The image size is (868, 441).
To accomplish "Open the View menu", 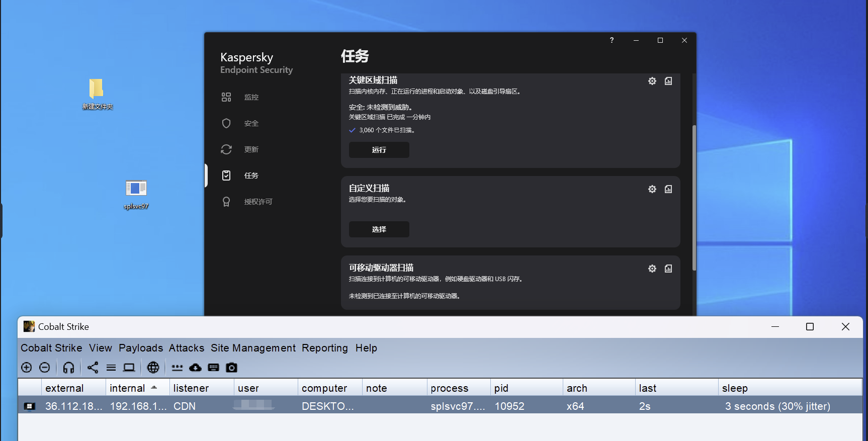I will [x=101, y=348].
